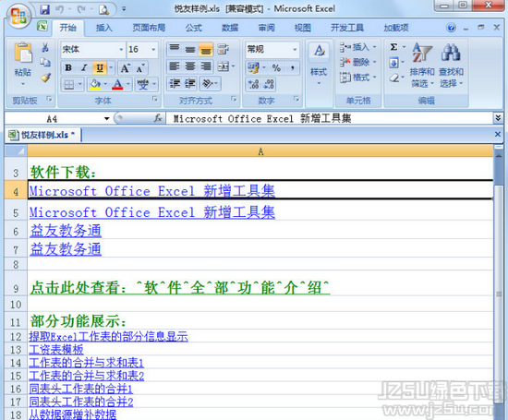The height and width of the screenshot is (420, 508).
Task: Toggle Italic formatting
Action: (x=84, y=67)
